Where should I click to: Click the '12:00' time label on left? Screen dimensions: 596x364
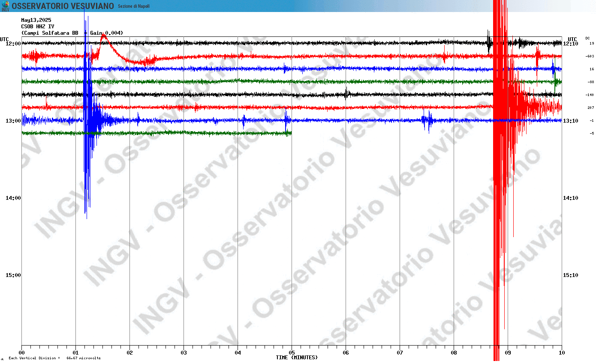13,44
